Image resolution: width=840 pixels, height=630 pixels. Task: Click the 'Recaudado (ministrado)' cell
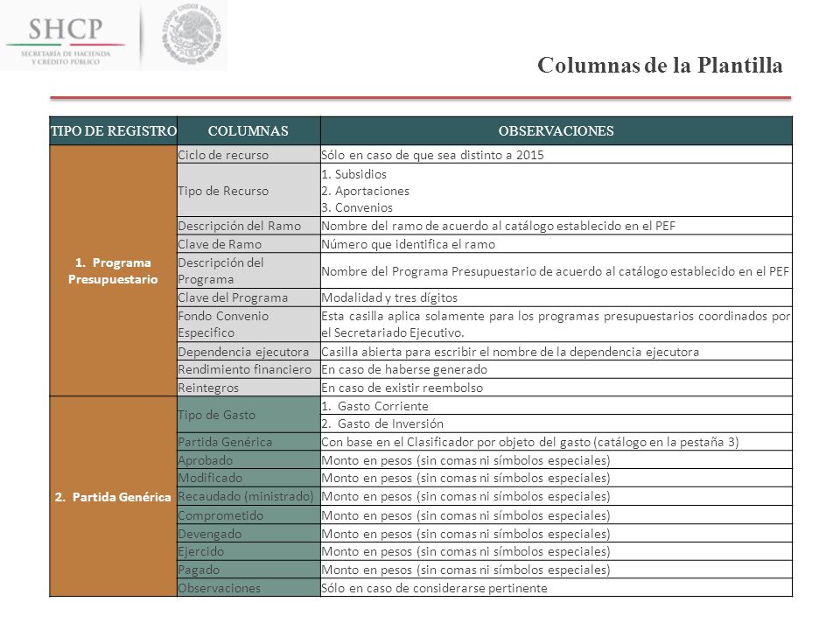pos(248,496)
